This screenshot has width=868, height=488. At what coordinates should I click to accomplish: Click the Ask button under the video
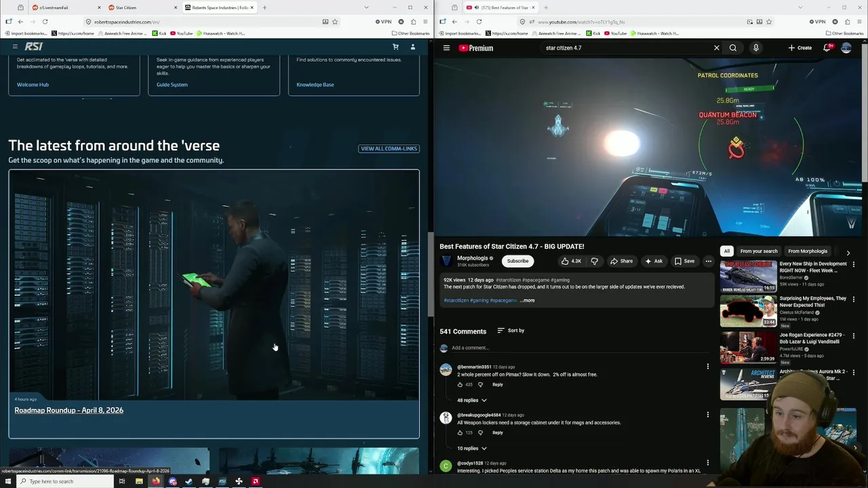point(654,261)
